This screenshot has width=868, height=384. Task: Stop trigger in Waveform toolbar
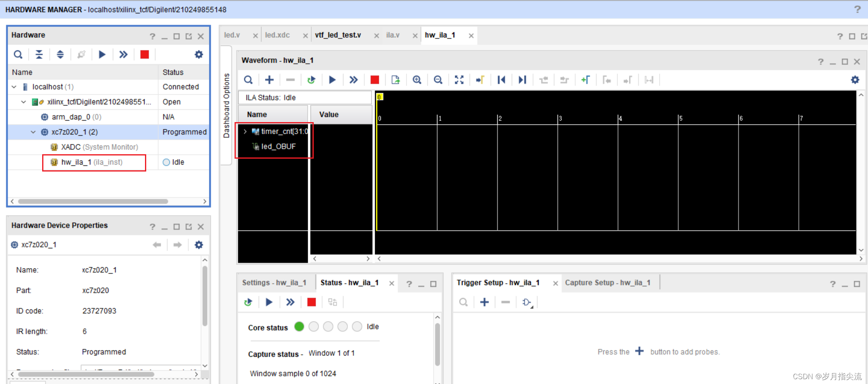click(375, 80)
